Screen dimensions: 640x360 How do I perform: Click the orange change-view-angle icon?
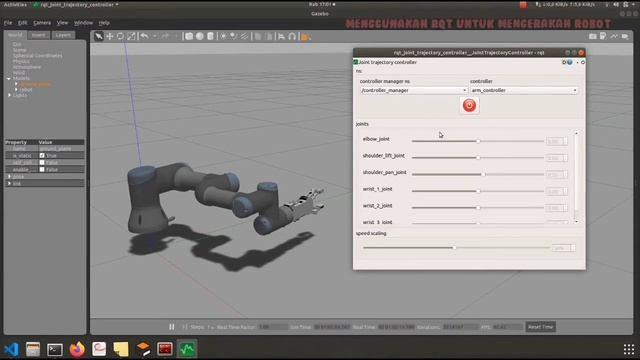(x=305, y=37)
